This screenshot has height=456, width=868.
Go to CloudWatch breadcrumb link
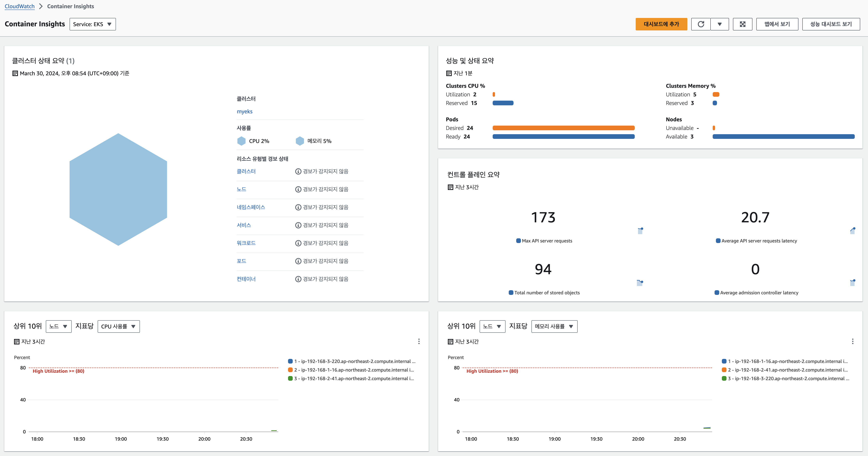(19, 6)
